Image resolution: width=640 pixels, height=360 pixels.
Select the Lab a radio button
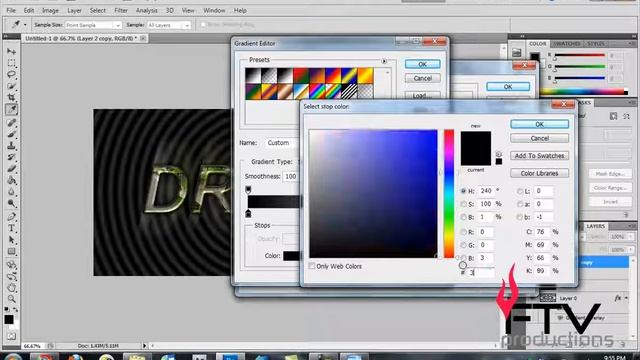[520, 204]
